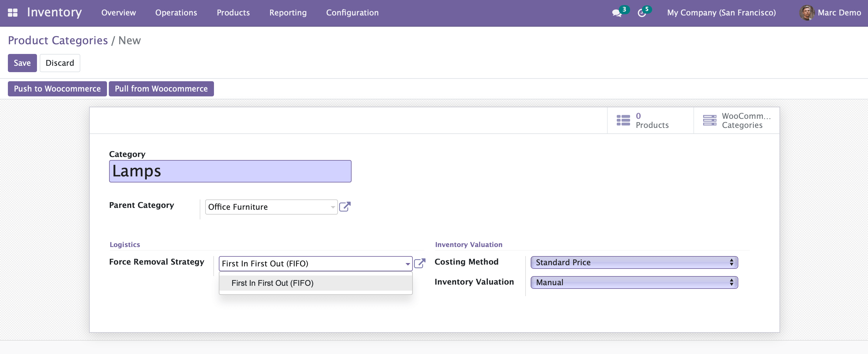Collapse the Force Removal Strategy dropdown arrow
The width and height of the screenshot is (868, 354).
[407, 264]
